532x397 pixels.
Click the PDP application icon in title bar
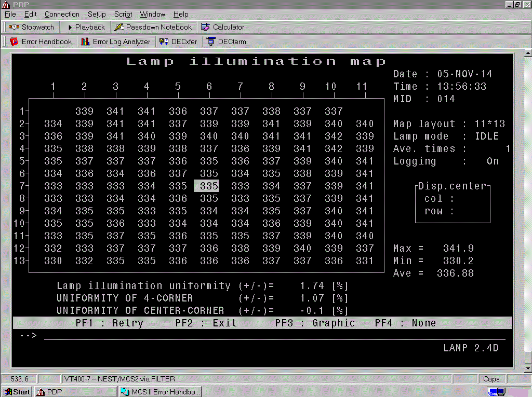coord(6,4)
